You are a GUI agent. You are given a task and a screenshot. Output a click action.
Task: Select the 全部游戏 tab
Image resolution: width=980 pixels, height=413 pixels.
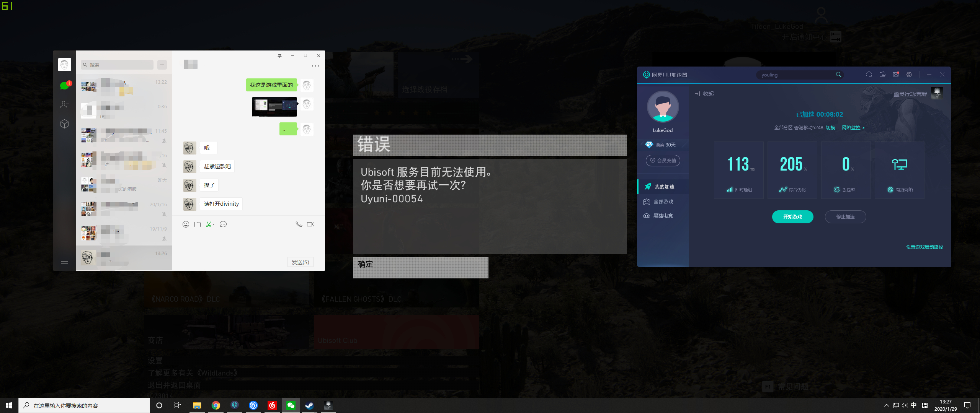pyautogui.click(x=663, y=202)
